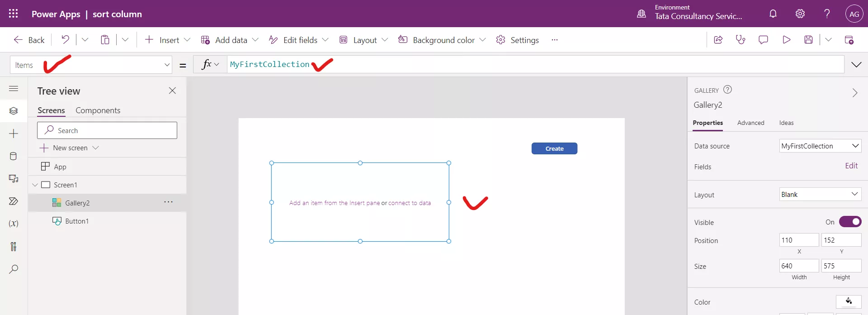Open the Gallery help question icon
The image size is (868, 315).
point(727,90)
